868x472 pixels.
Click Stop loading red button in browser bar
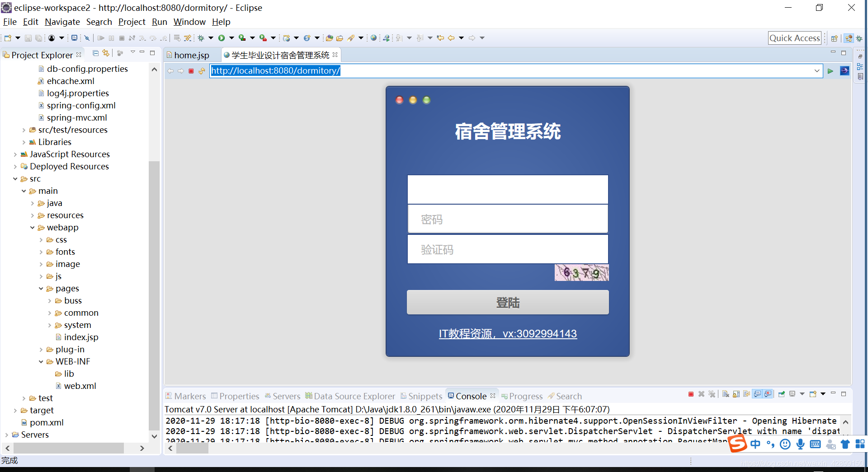191,71
